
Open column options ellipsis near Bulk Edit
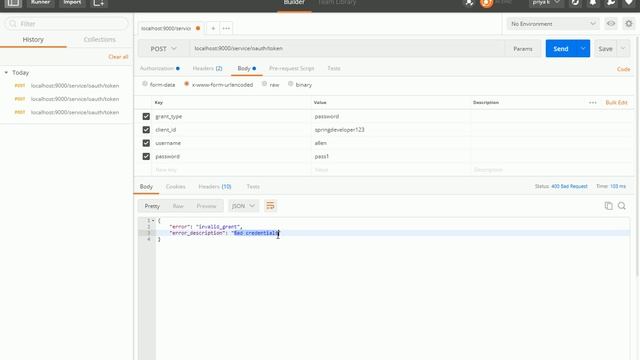coord(593,102)
